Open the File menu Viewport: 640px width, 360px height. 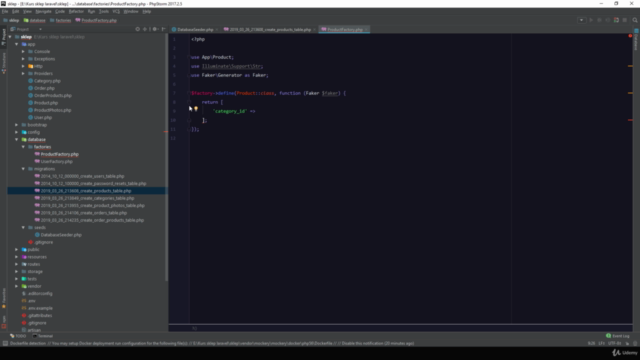pyautogui.click(x=5, y=11)
